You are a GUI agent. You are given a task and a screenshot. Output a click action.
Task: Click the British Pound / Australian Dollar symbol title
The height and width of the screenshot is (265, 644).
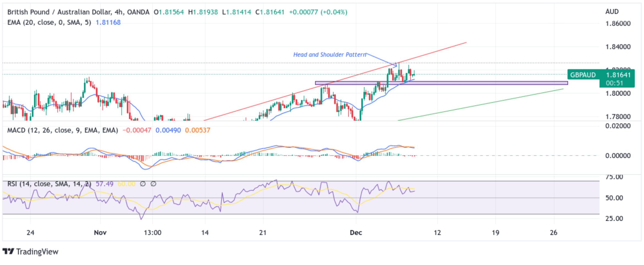coord(59,12)
